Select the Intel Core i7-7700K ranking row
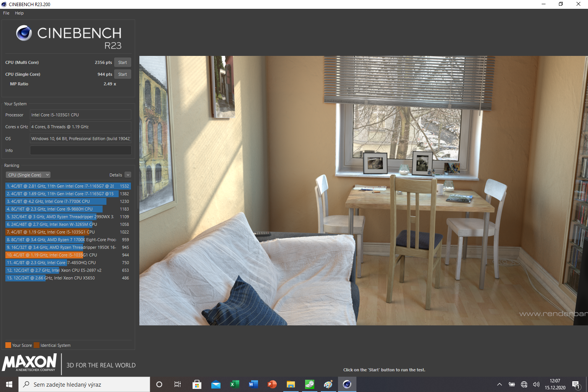 click(x=68, y=201)
